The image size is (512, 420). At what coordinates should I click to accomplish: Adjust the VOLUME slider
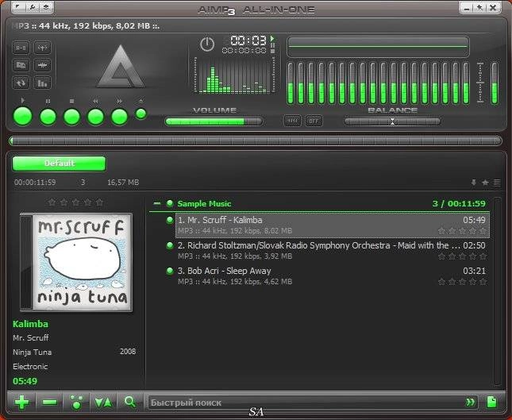[214, 121]
